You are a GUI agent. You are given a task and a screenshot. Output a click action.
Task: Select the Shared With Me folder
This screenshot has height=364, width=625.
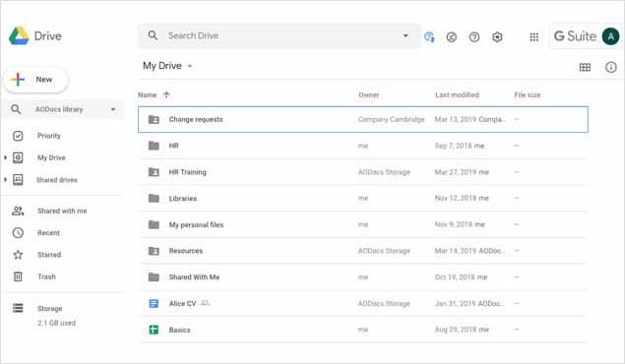194,277
